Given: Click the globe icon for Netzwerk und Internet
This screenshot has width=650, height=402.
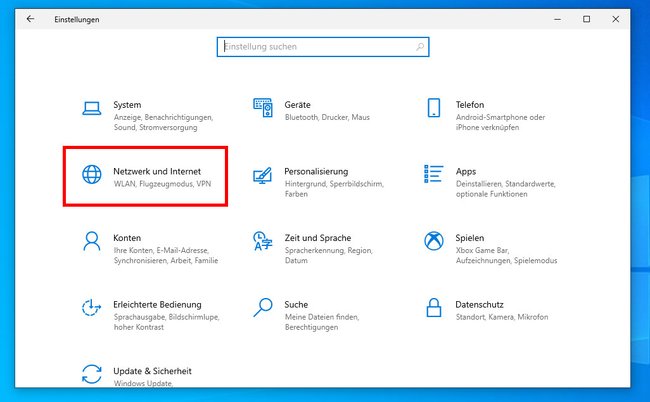Looking at the screenshot, I should click(x=92, y=174).
